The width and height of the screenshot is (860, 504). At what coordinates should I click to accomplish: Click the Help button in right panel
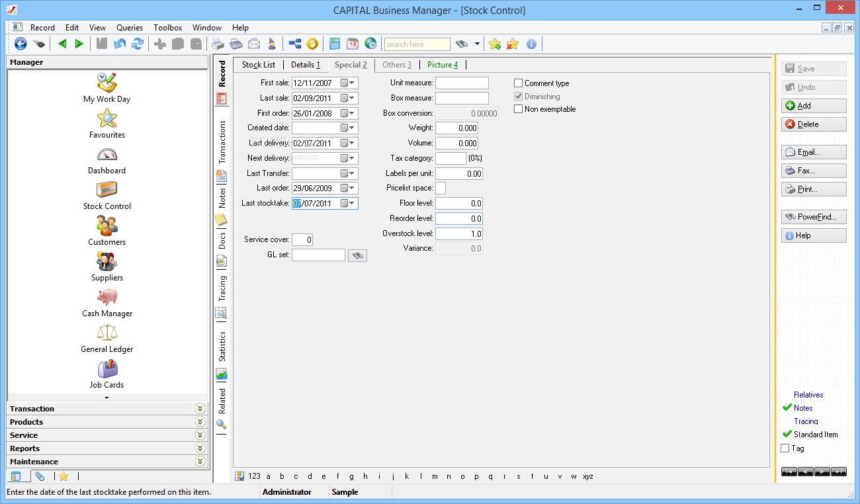point(814,235)
